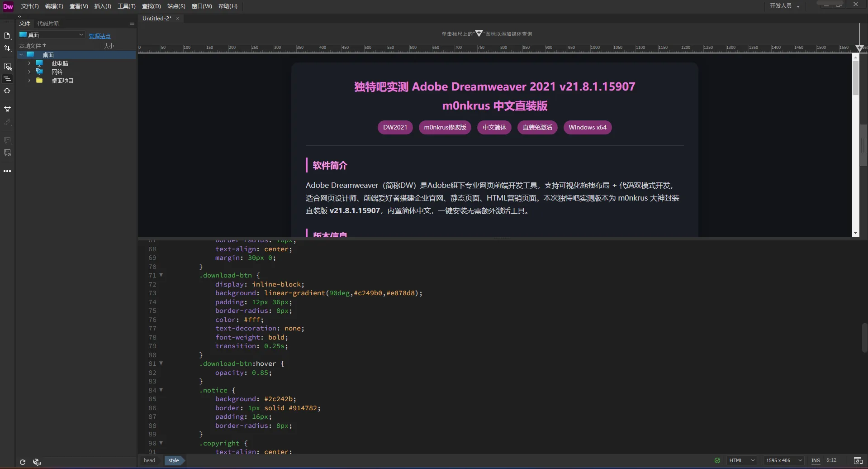Open the 窗口(W) menu
The width and height of the screenshot is (868, 469).
pos(202,6)
